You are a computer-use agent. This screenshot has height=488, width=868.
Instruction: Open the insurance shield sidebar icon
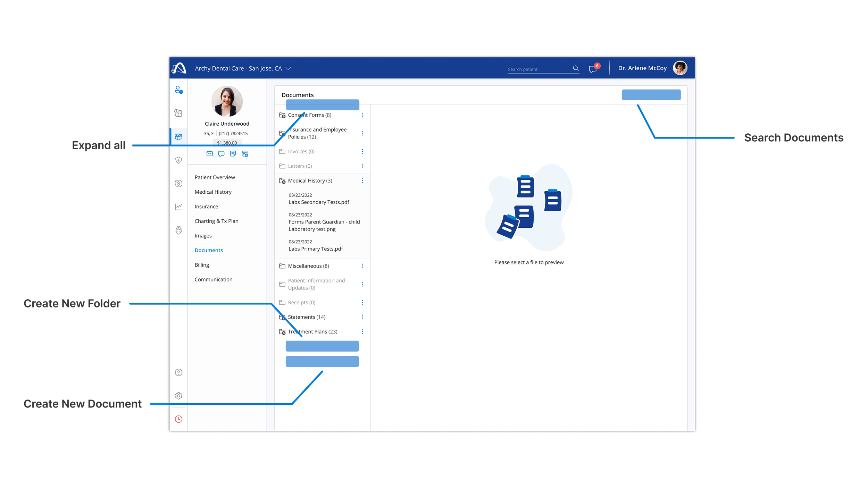tap(178, 160)
